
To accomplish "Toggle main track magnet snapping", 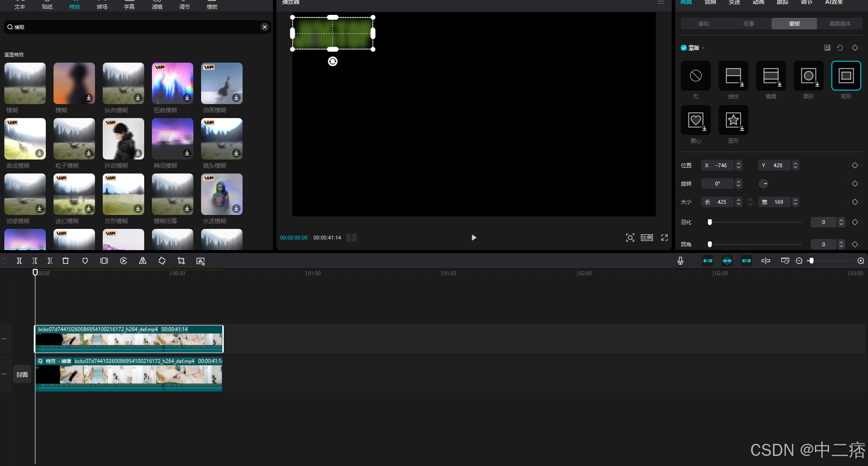I will coord(708,261).
